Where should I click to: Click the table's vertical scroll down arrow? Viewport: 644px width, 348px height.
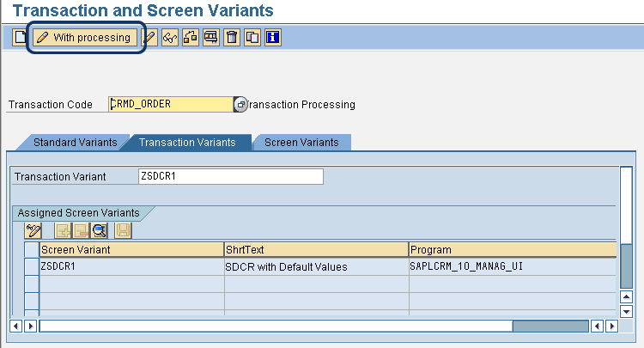pyautogui.click(x=626, y=311)
